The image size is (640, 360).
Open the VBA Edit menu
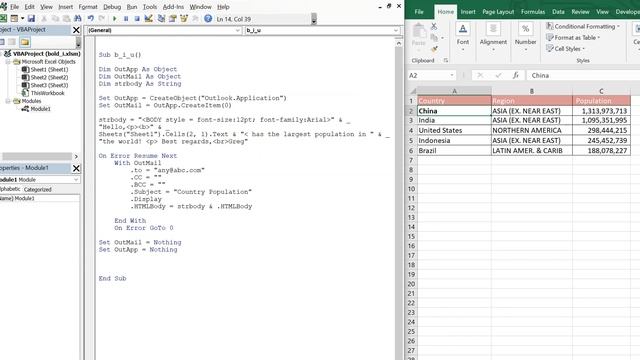pos(29,7)
